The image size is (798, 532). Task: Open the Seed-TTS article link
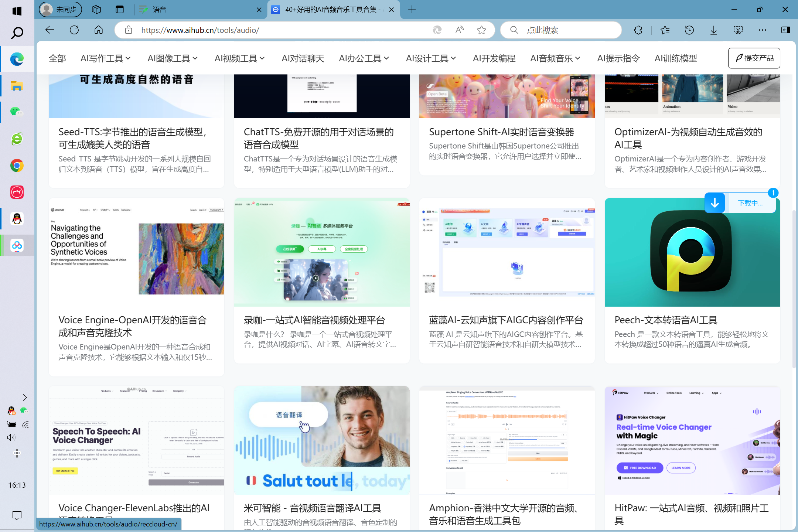click(x=133, y=138)
